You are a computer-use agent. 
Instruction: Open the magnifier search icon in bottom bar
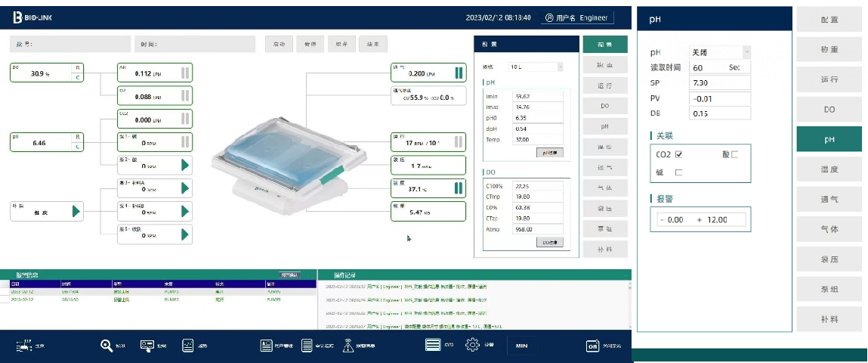[107, 346]
